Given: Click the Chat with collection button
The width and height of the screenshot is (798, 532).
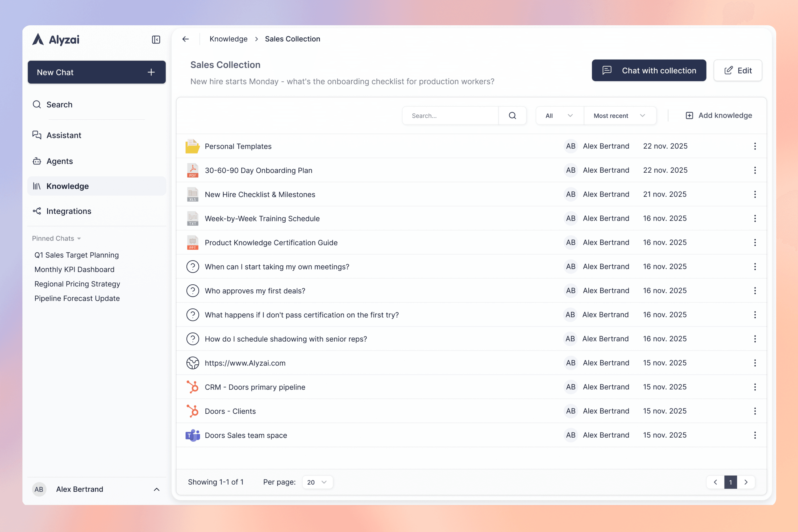Looking at the screenshot, I should tap(649, 70).
